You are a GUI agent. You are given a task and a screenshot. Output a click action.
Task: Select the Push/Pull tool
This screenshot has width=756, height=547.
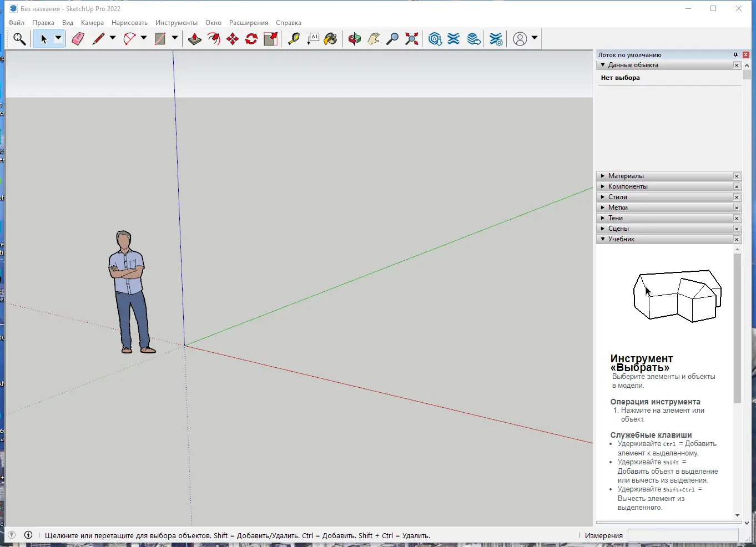coord(195,39)
